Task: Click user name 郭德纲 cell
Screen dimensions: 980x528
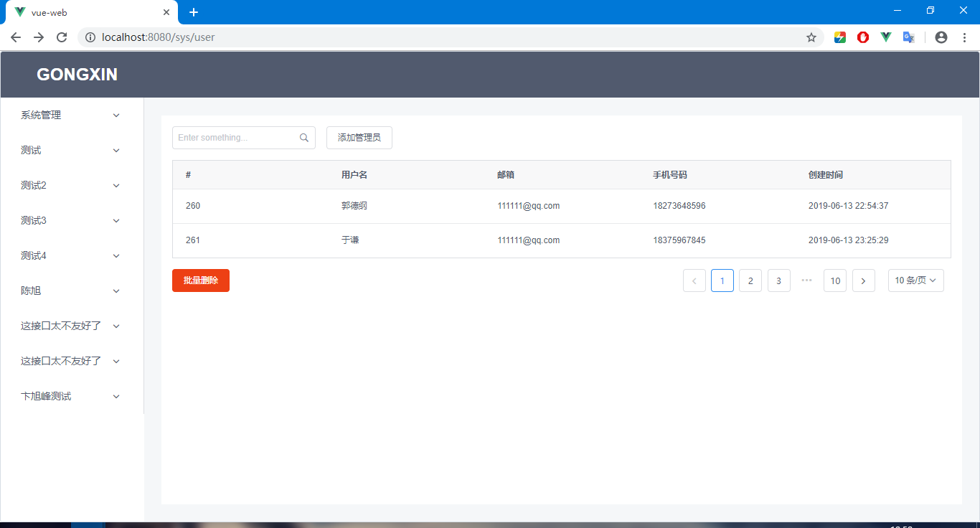Action: 354,206
